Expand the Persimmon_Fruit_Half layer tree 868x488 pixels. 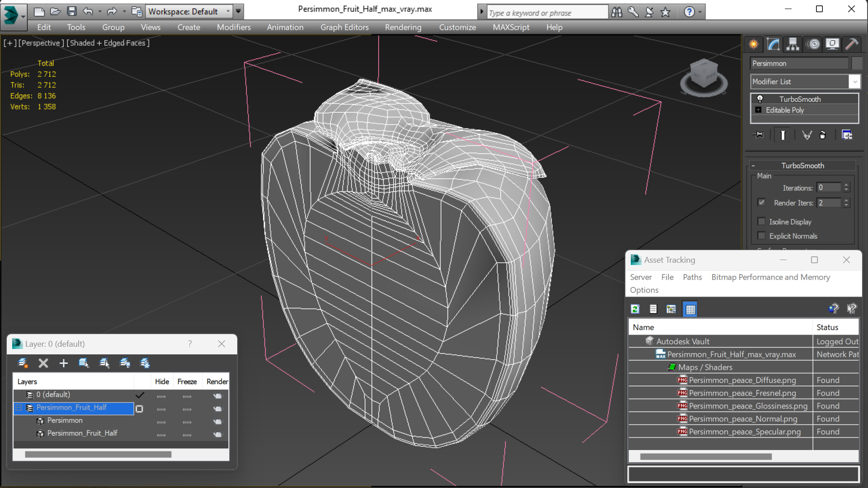click(19, 407)
